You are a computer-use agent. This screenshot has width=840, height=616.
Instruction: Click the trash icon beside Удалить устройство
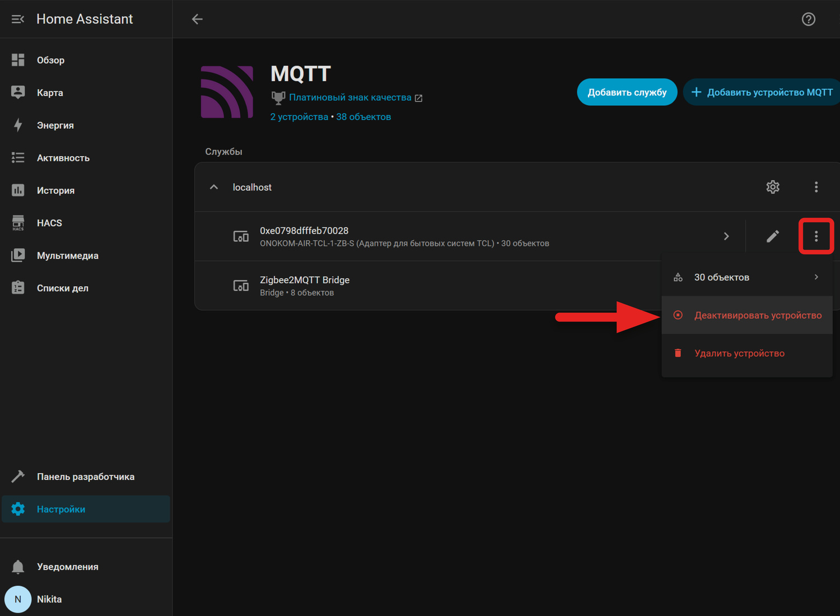coord(678,353)
